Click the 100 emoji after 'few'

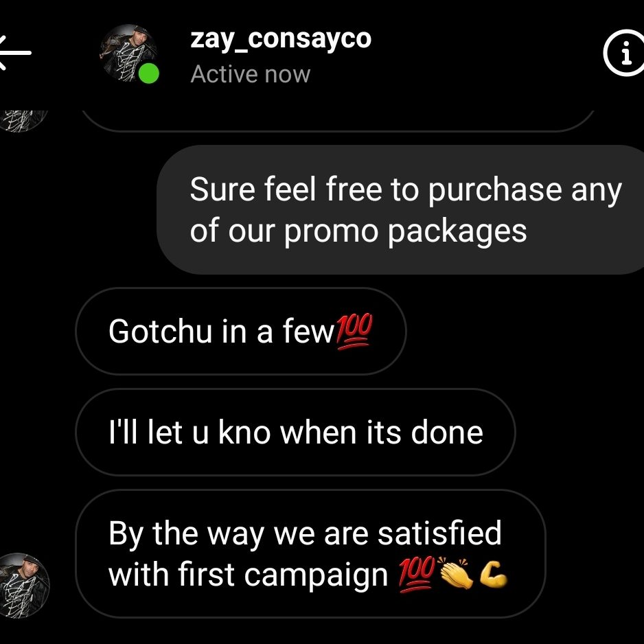[x=354, y=332]
